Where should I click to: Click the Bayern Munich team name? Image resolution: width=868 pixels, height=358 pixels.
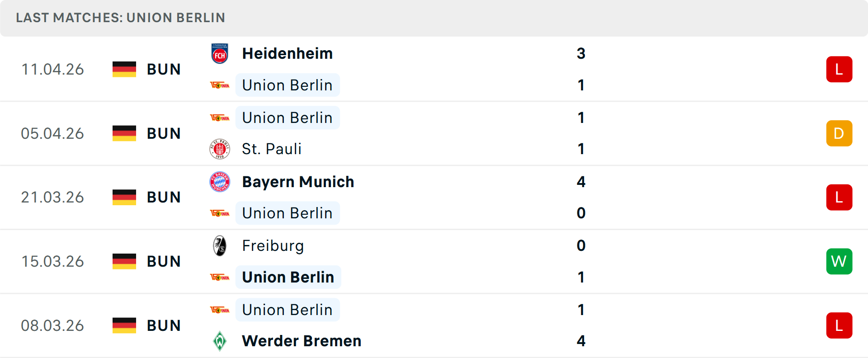(x=298, y=182)
